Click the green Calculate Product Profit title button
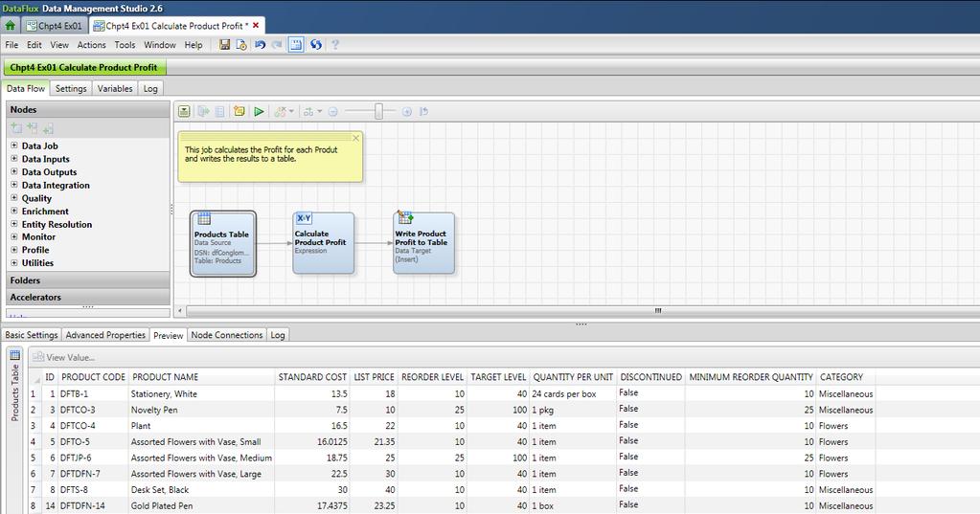The image size is (980, 514). pos(84,67)
